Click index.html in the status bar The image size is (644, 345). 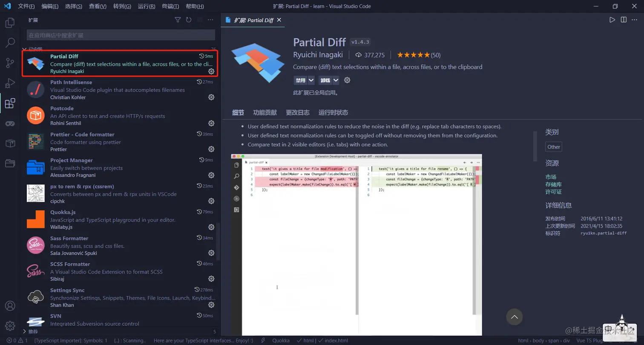[x=333, y=341]
